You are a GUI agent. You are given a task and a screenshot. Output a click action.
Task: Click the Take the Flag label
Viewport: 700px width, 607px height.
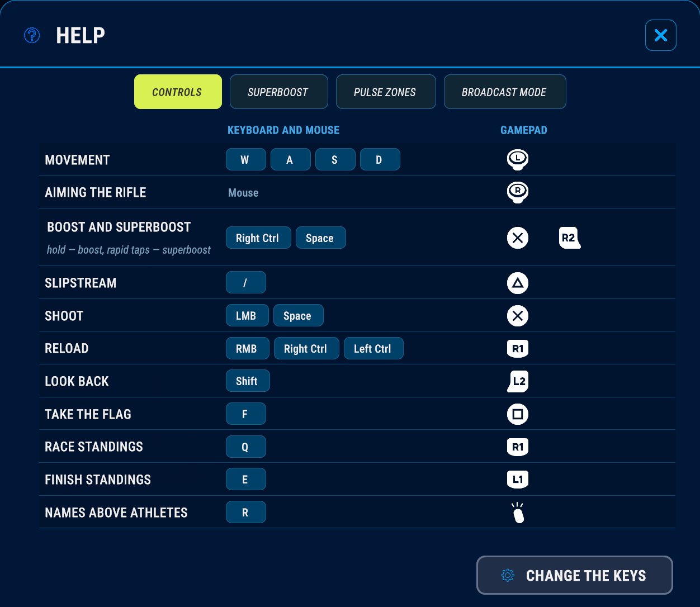click(x=88, y=414)
